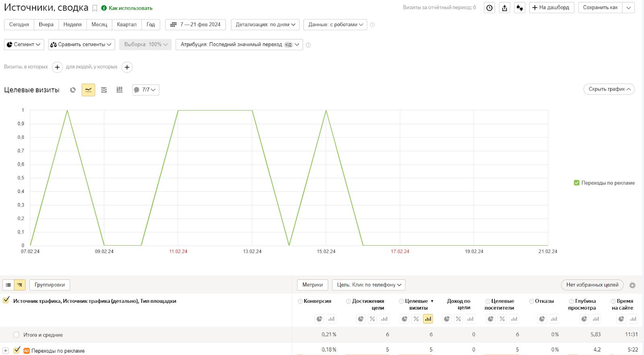Screen dimensions: 644x355
Task: Switch to the line chart view
Action: 88,90
